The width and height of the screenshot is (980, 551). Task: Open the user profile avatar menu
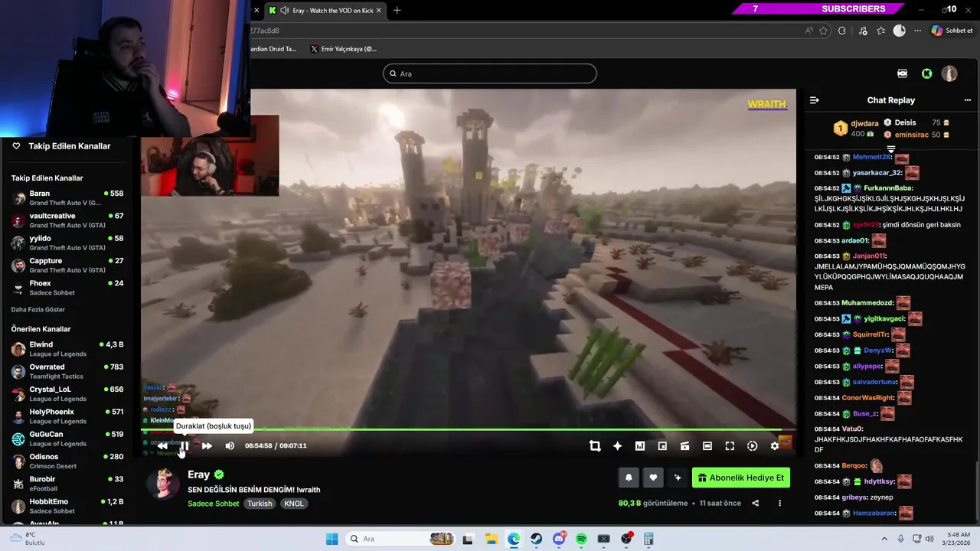[x=949, y=73]
